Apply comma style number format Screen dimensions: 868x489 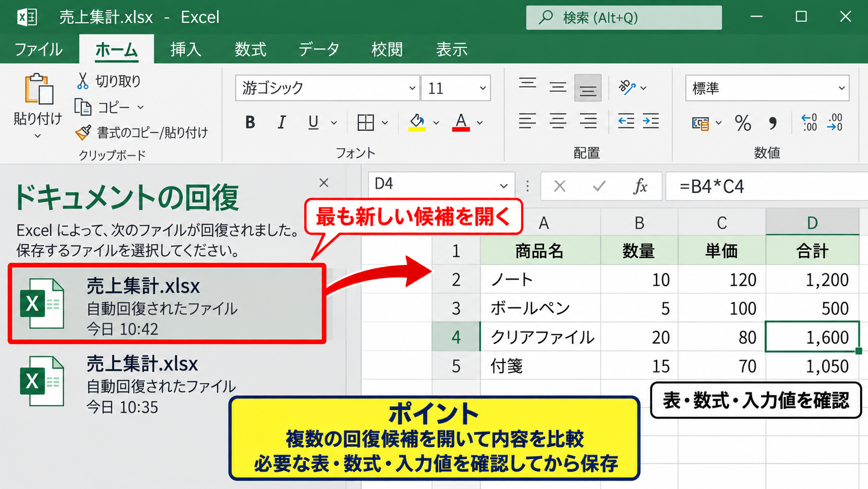(773, 123)
